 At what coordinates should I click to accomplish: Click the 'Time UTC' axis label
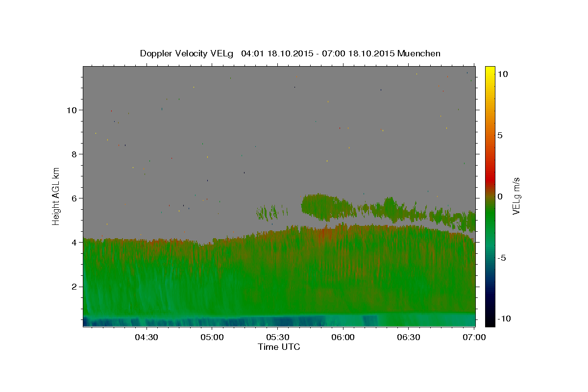[279, 347]
